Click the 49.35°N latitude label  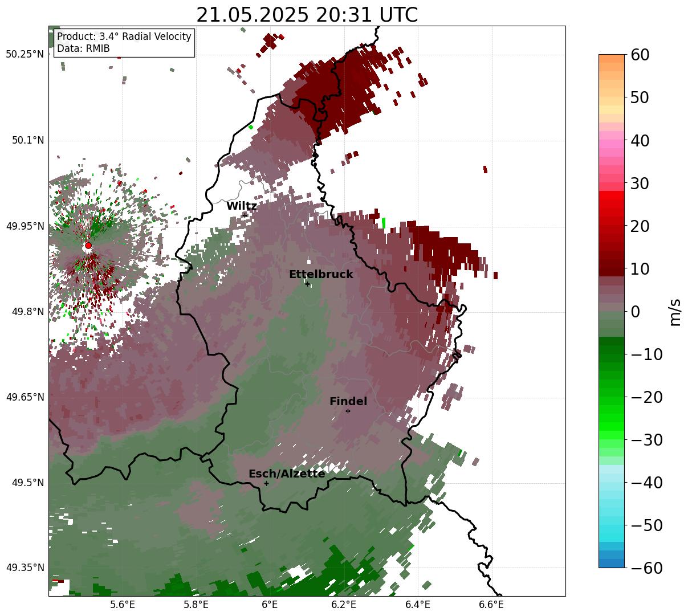tap(25, 568)
